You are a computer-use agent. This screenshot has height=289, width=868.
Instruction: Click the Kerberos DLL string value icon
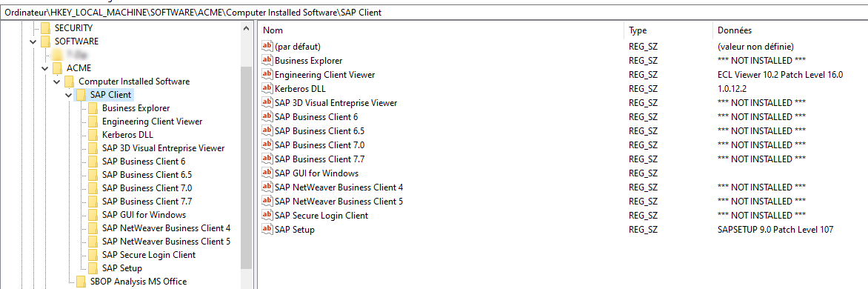[267, 89]
